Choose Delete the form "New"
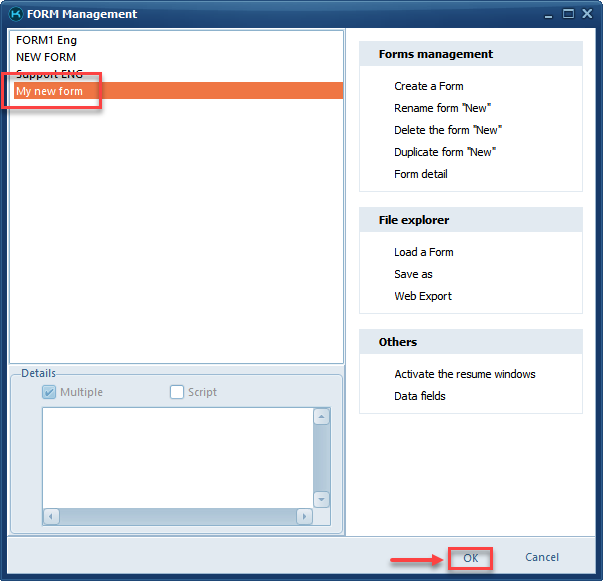603x581 pixels. [x=447, y=130]
